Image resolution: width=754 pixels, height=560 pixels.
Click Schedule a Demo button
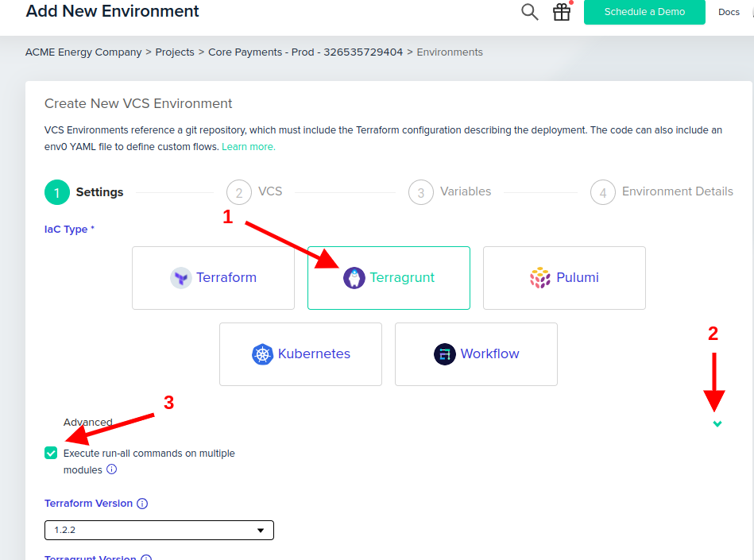pos(644,12)
